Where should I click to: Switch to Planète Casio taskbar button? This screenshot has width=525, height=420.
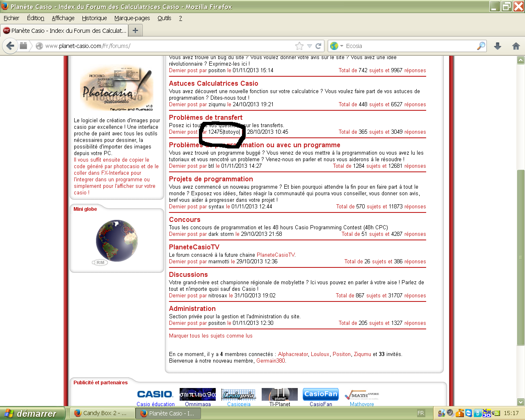point(168,413)
